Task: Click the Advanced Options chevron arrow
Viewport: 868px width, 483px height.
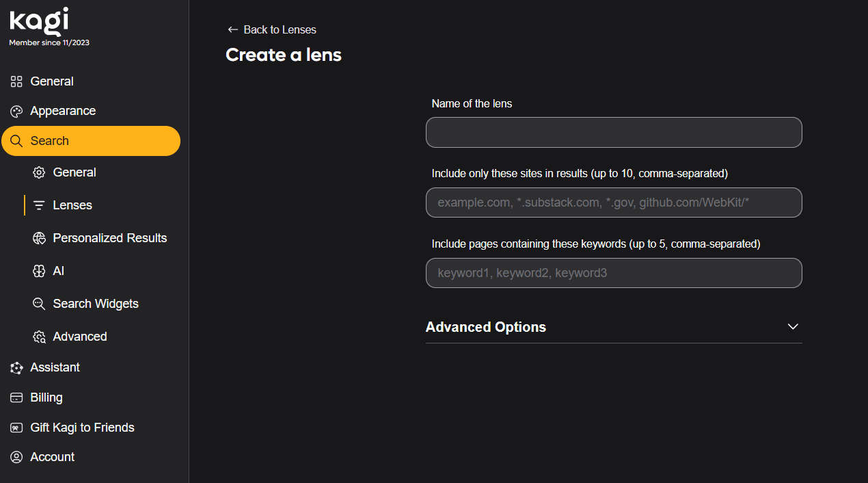Action: pos(793,326)
